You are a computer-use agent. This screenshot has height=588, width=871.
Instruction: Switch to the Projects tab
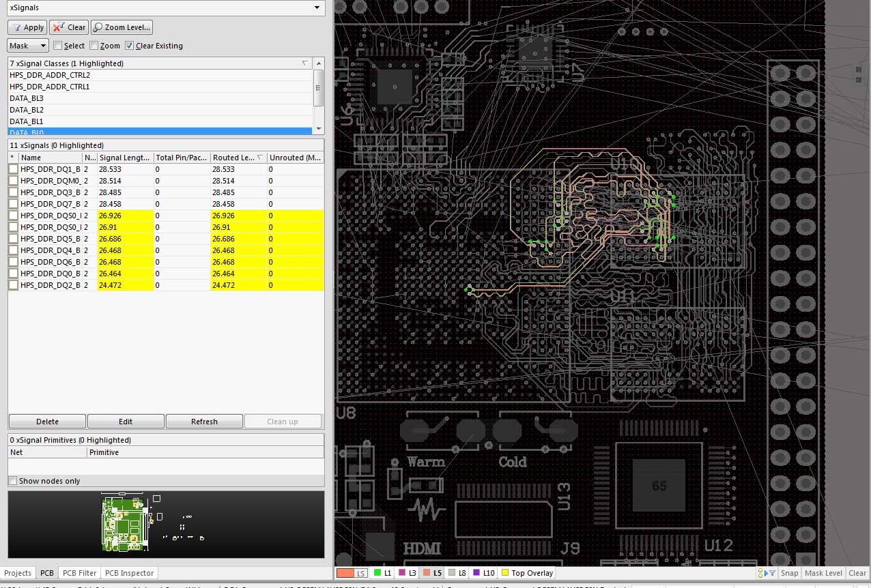(18, 573)
